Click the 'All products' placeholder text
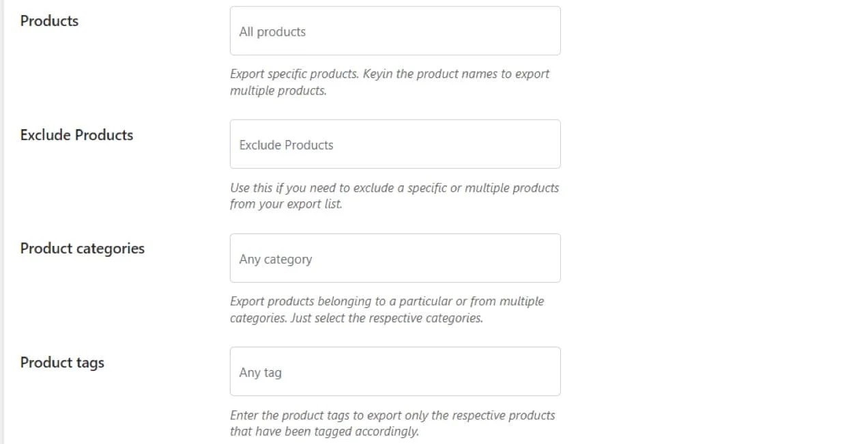The height and width of the screenshot is (444, 868). pyautogui.click(x=272, y=31)
